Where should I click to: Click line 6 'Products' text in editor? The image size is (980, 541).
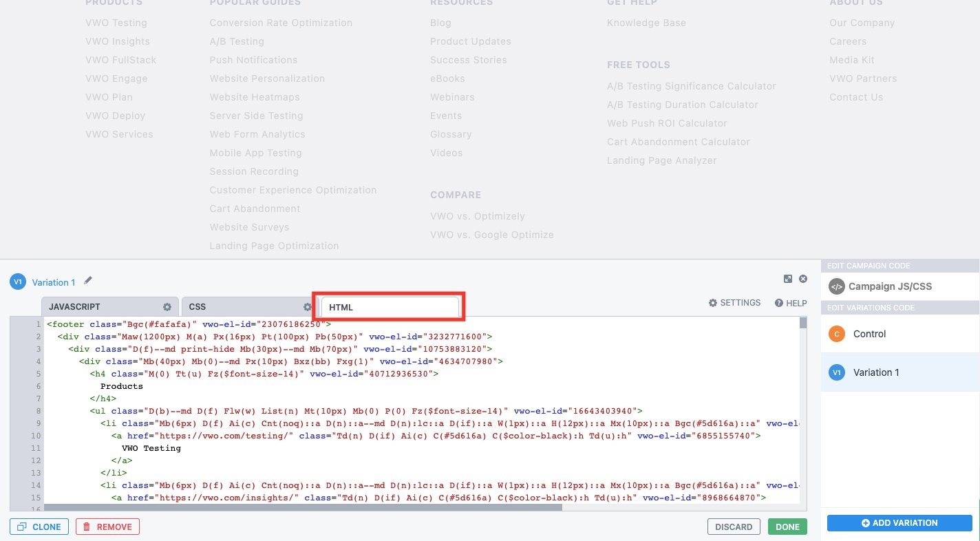(x=122, y=386)
